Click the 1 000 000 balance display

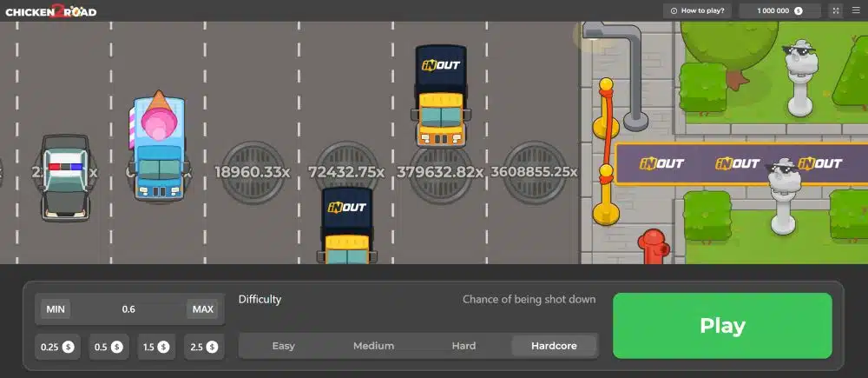[x=779, y=10]
